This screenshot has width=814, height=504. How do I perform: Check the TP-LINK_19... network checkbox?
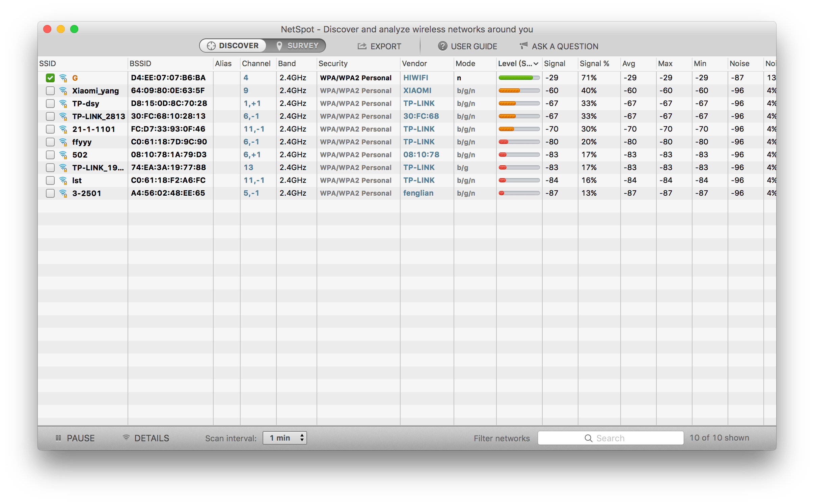point(50,168)
